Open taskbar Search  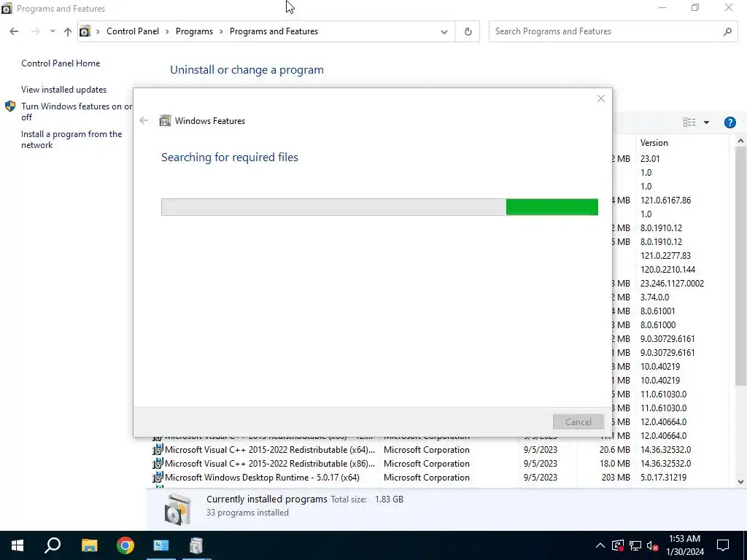click(53, 545)
